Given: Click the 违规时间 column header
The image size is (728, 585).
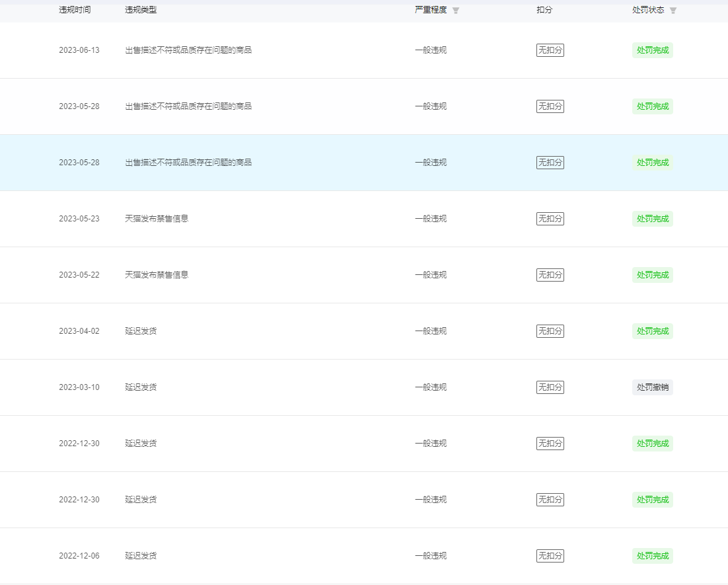Looking at the screenshot, I should [75, 10].
